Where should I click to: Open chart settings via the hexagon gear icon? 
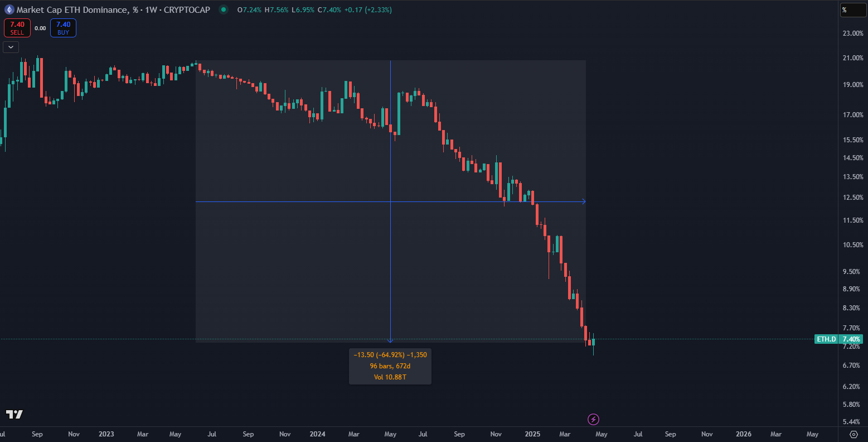coord(854,434)
